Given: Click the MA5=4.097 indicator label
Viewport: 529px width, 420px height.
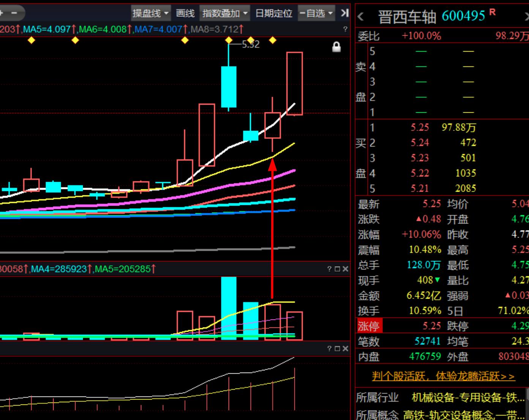Looking at the screenshot, I should (x=50, y=29).
